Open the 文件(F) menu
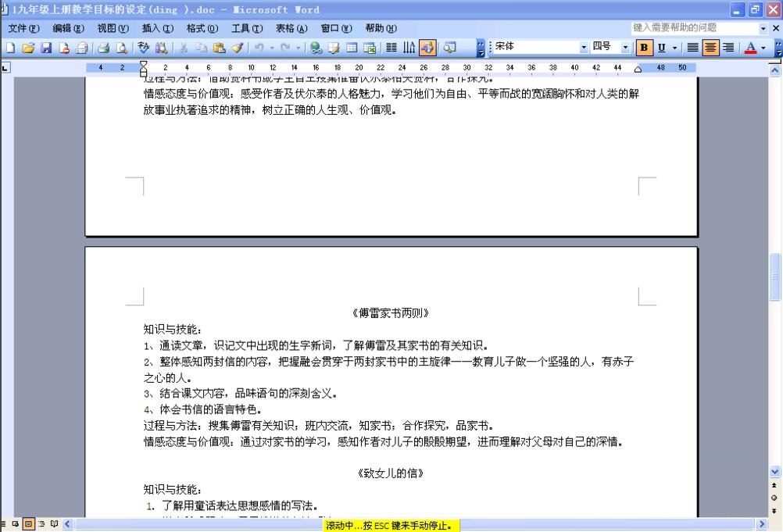 [x=23, y=28]
